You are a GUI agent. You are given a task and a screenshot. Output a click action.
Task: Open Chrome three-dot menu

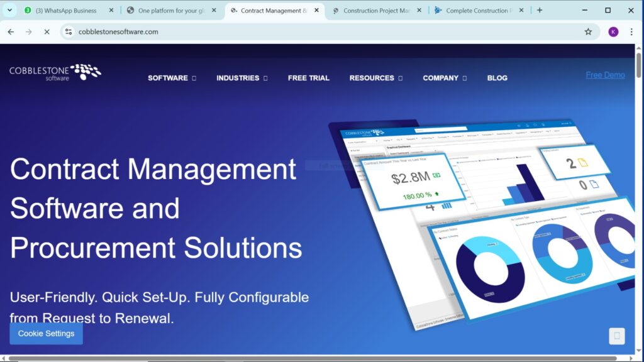631,31
